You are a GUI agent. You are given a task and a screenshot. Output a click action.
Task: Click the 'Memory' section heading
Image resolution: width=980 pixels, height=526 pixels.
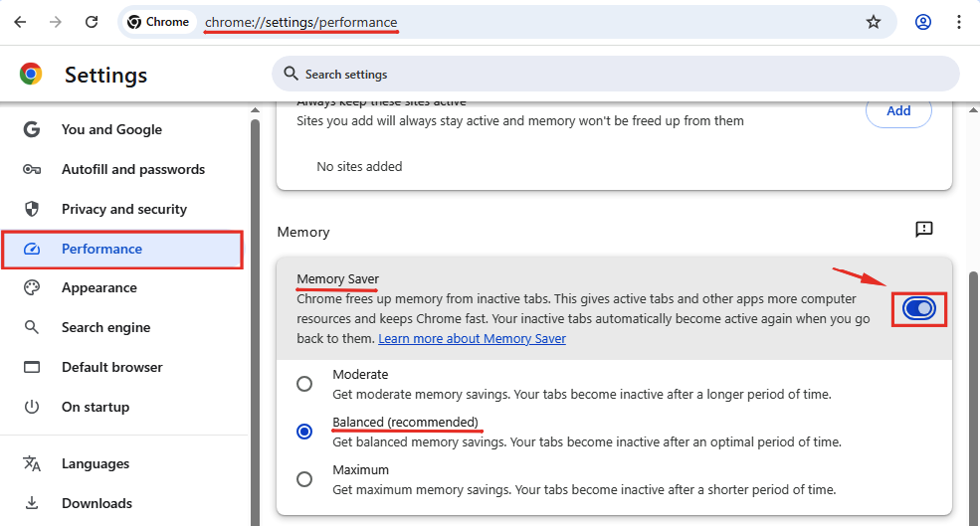tap(303, 232)
